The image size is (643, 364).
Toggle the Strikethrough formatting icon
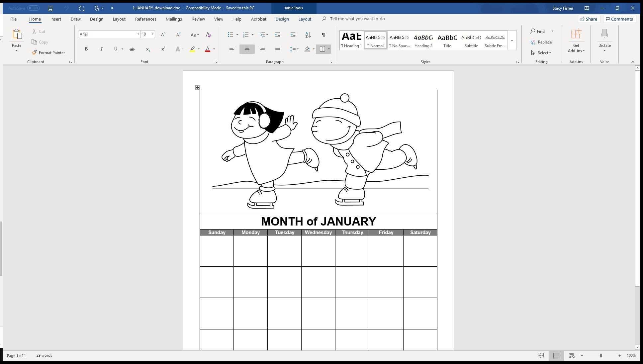pyautogui.click(x=132, y=49)
